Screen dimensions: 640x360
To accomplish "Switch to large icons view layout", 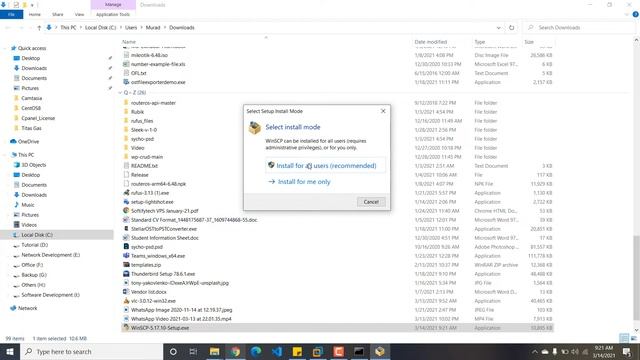I will point(633,338).
